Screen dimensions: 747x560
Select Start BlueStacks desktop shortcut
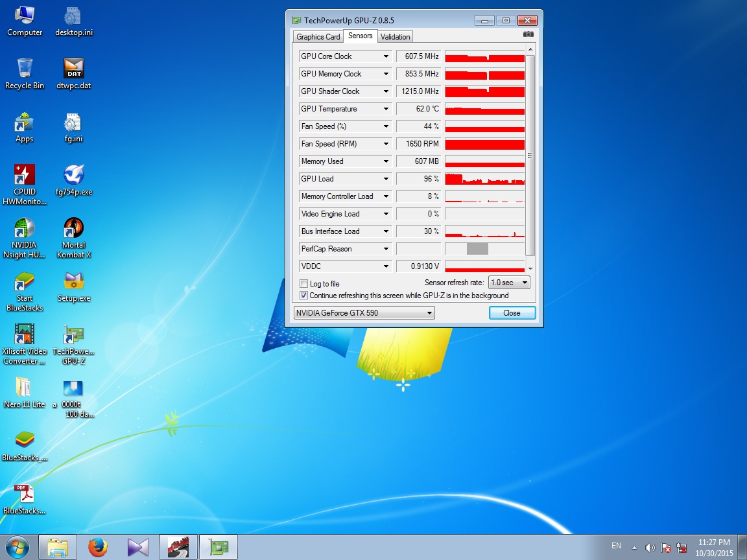pyautogui.click(x=24, y=292)
